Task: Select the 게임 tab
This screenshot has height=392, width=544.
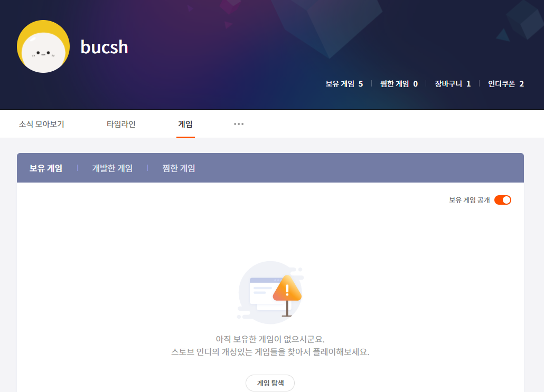Action: pos(185,125)
